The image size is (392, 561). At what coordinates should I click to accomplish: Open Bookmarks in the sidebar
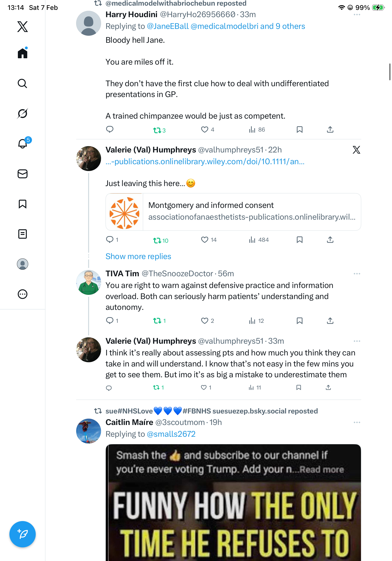pyautogui.click(x=23, y=204)
